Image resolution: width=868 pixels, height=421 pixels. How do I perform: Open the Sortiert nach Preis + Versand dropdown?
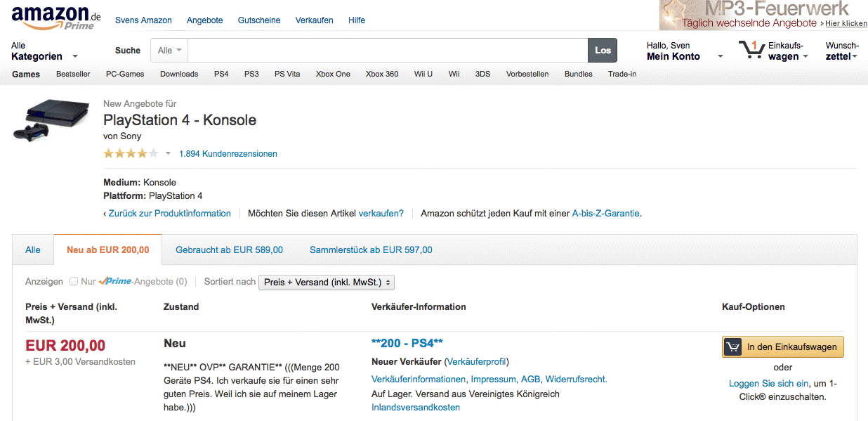tap(327, 282)
